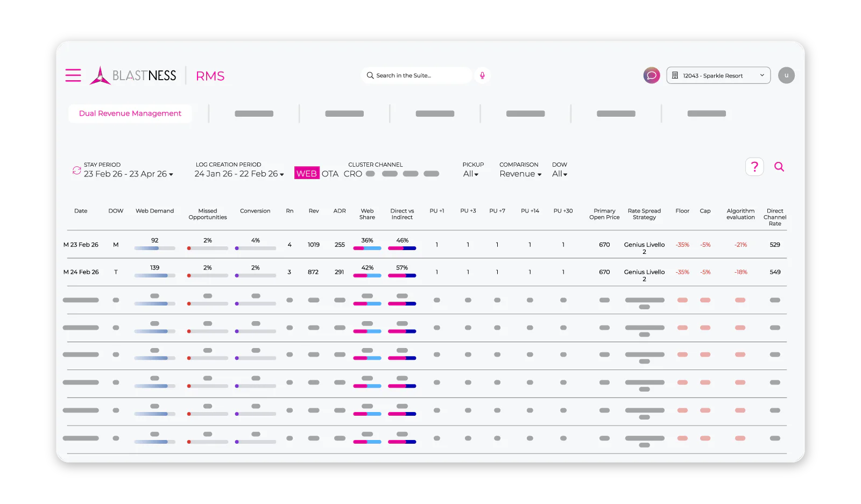Open the Log Creation Period dropdown
861x504 pixels.
239,174
